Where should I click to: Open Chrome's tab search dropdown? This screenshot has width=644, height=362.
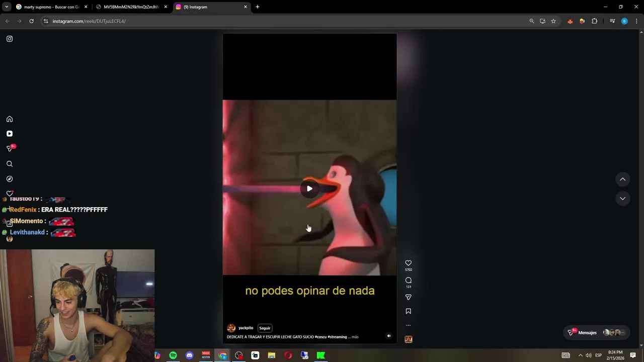tap(7, 7)
